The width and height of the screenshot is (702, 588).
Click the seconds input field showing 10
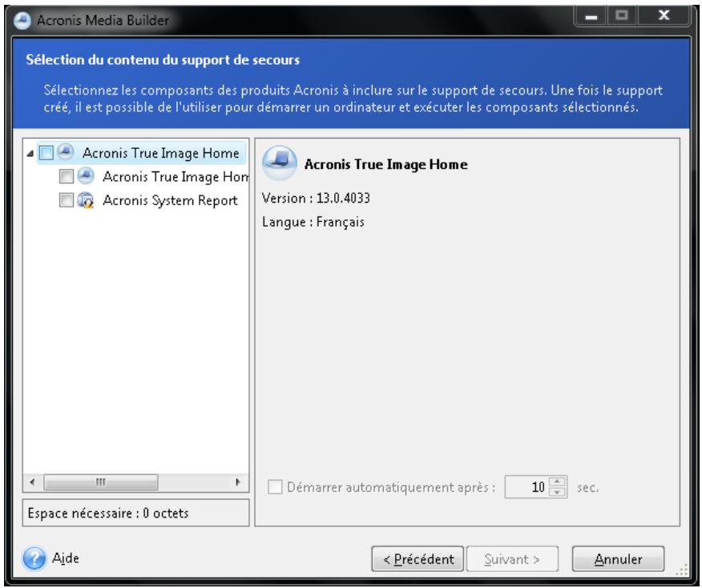pyautogui.click(x=527, y=487)
